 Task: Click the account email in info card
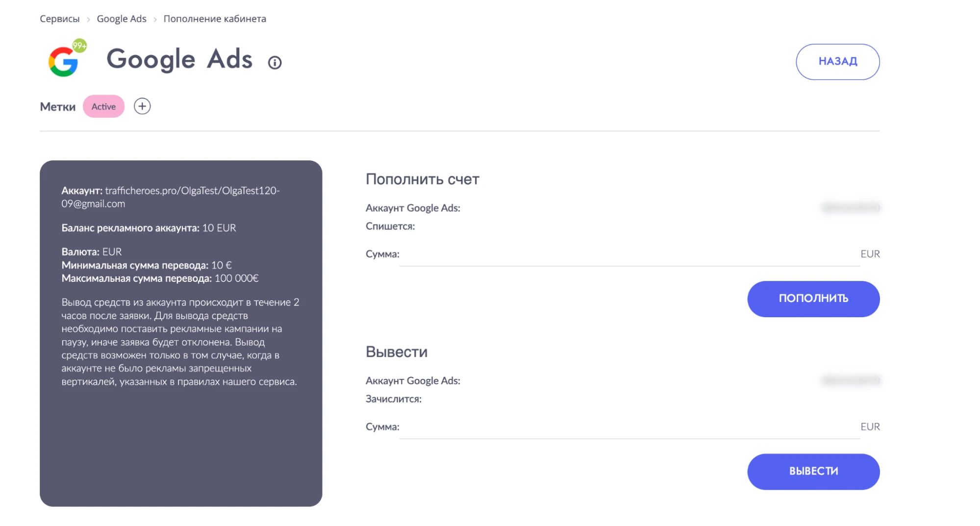coord(170,197)
